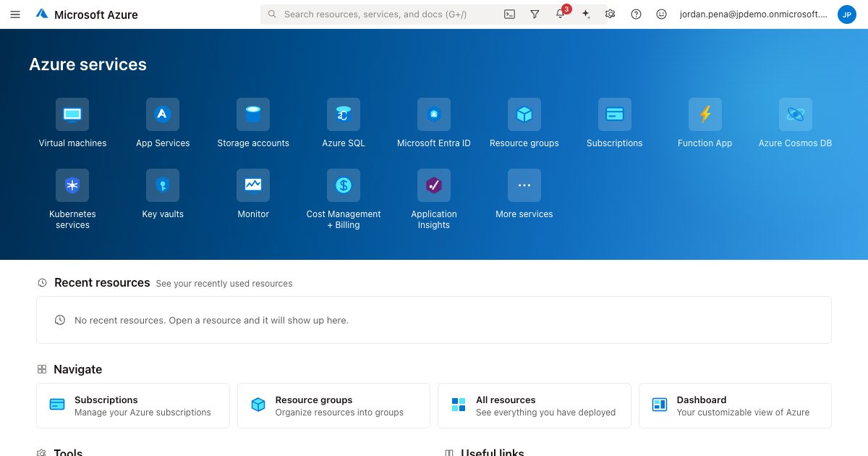Click the Azure services heading

point(88,64)
